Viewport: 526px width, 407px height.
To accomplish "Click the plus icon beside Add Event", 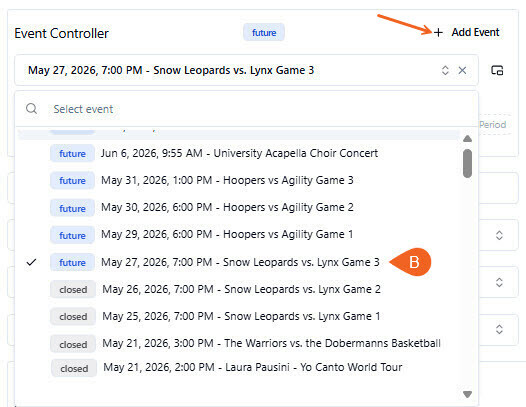I will click(438, 33).
